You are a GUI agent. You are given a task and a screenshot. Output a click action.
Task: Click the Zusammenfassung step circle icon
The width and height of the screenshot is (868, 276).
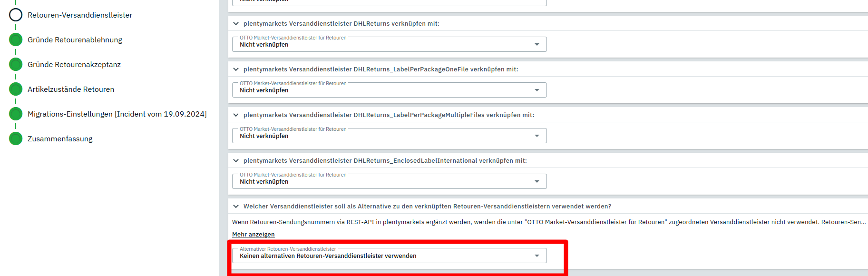point(16,139)
